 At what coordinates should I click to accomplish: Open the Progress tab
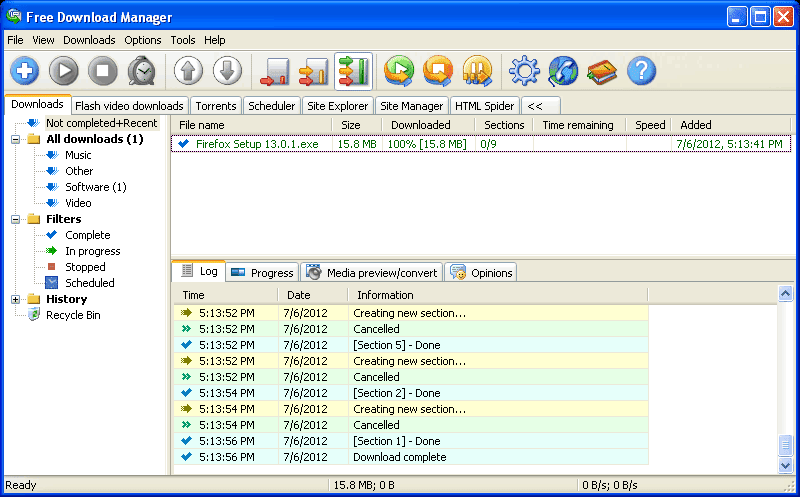[263, 272]
